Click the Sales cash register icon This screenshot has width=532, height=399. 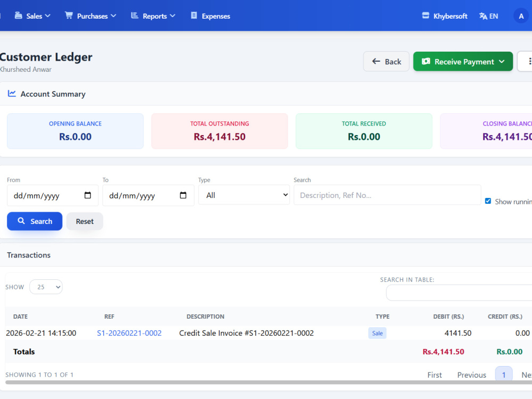pos(18,15)
